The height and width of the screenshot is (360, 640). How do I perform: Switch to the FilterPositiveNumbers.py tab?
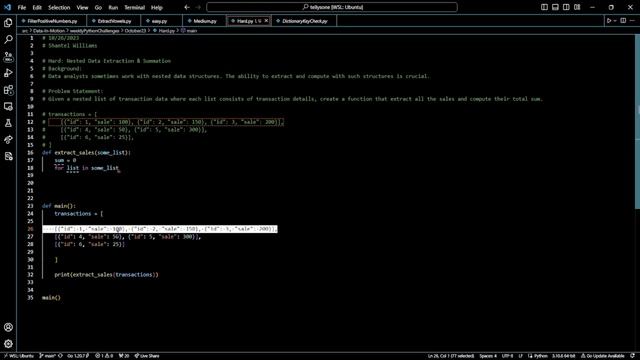click(x=52, y=21)
